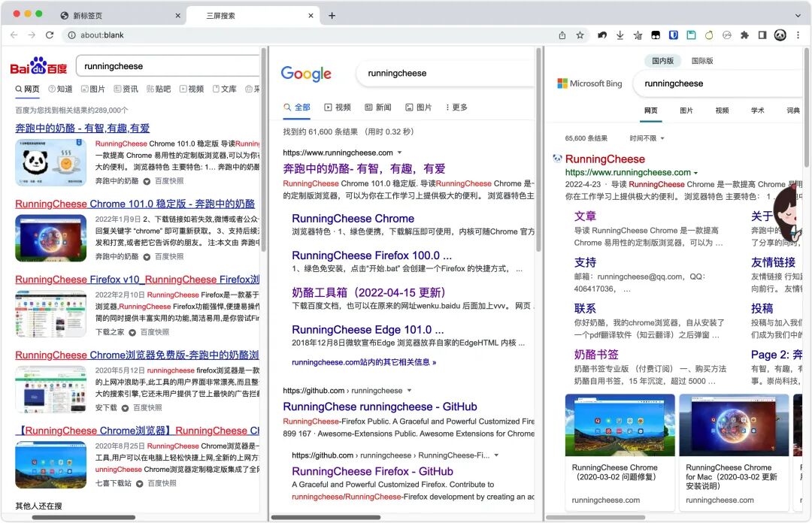This screenshot has width=812, height=523.
Task: Click Google pane horizontal scrollbar
Action: [326, 517]
